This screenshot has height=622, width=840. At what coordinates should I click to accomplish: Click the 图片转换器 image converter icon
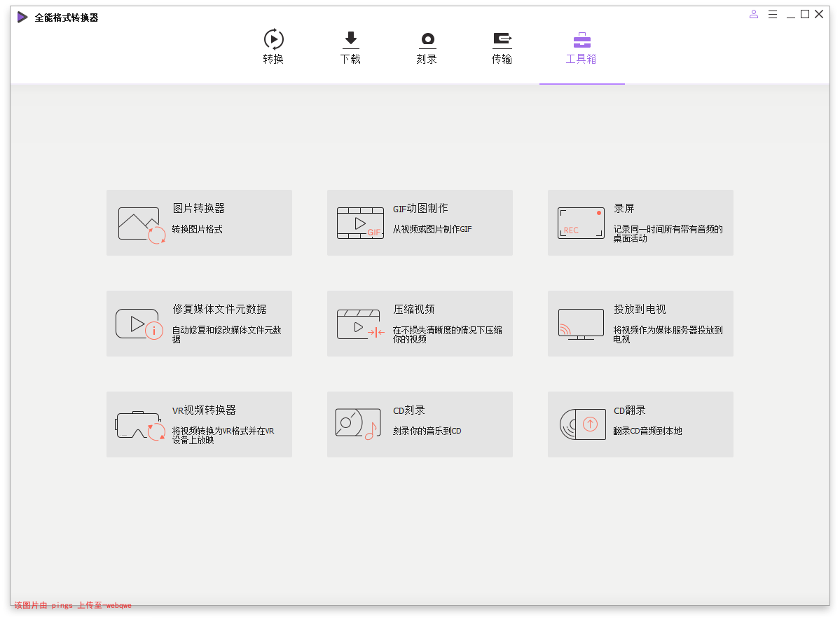click(142, 225)
